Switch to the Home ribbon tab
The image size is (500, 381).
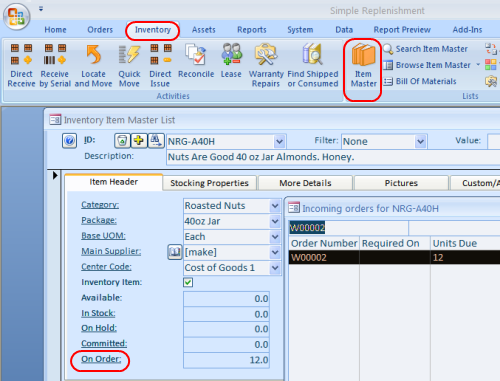click(x=55, y=30)
